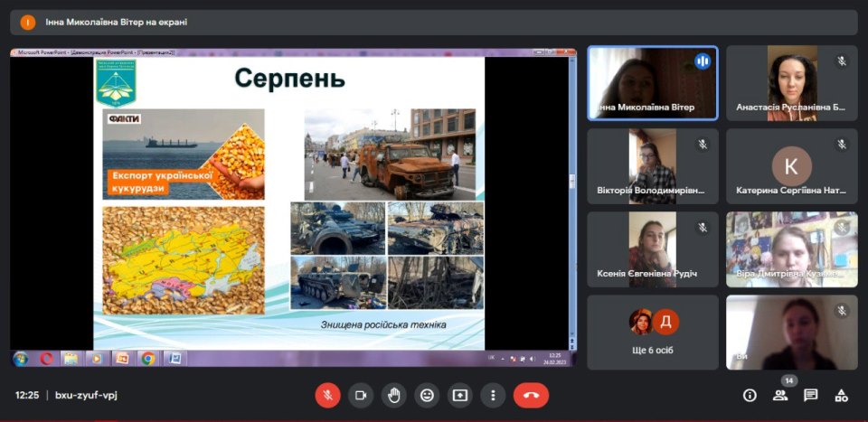Open the emoji reactions picker
The width and height of the screenshot is (868, 422).
point(427,395)
